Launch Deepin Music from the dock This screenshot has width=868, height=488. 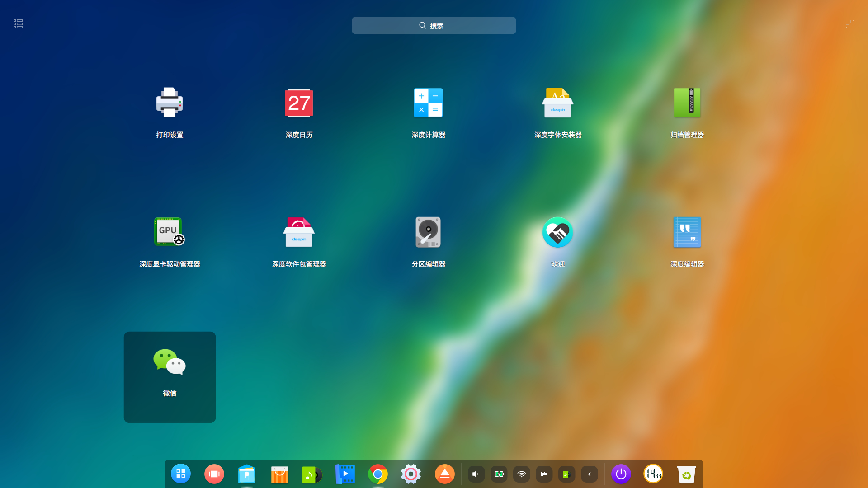tap(312, 474)
